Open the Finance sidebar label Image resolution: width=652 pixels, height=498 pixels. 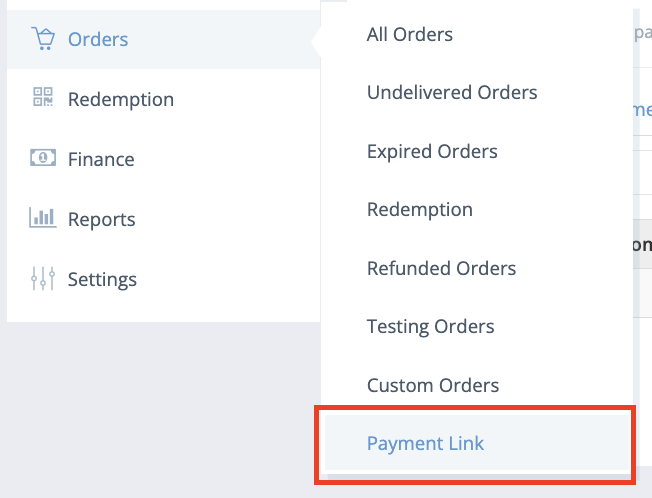tap(101, 159)
